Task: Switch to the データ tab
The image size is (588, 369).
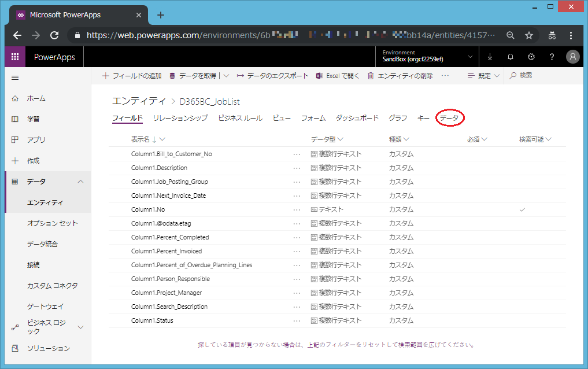Action: (x=449, y=118)
